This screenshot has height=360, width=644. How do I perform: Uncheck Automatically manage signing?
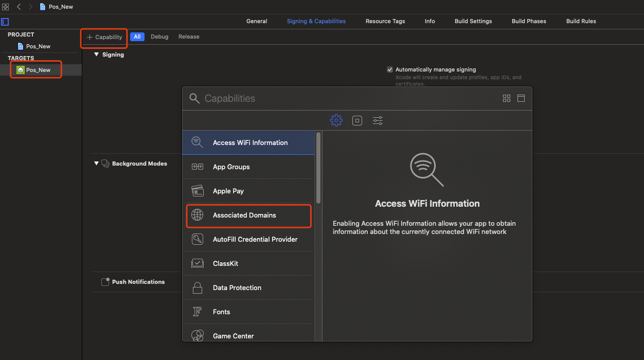(x=390, y=69)
